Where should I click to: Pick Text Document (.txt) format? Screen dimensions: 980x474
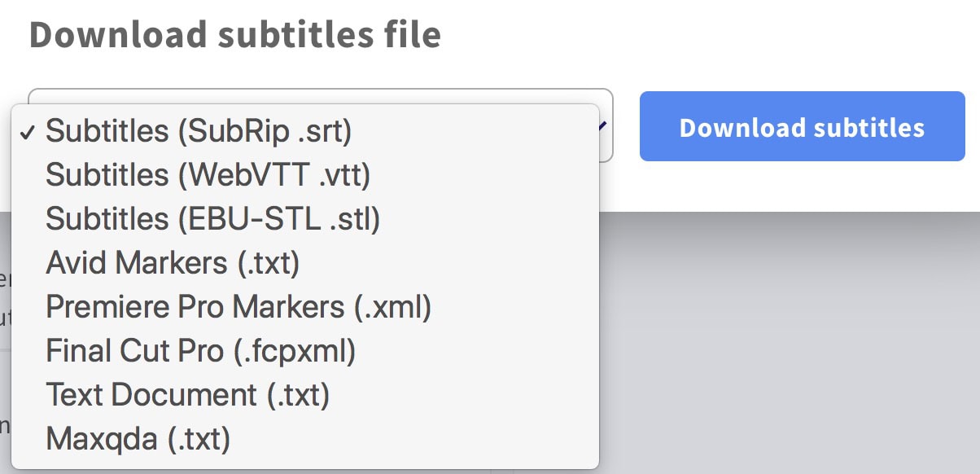point(305,394)
